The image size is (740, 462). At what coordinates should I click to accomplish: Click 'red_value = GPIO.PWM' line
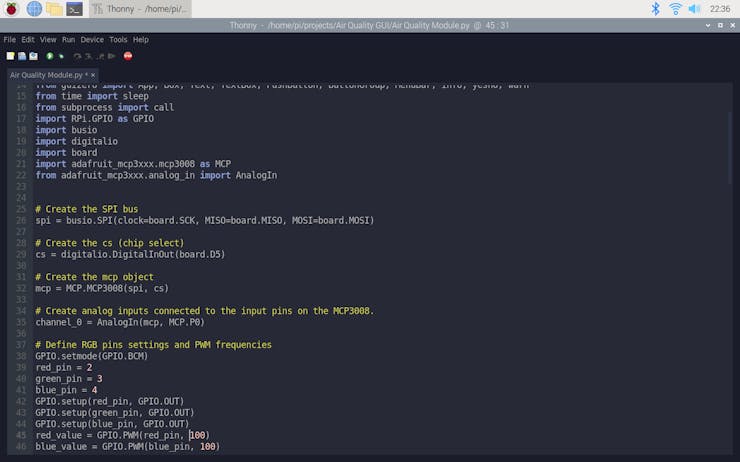coord(123,436)
